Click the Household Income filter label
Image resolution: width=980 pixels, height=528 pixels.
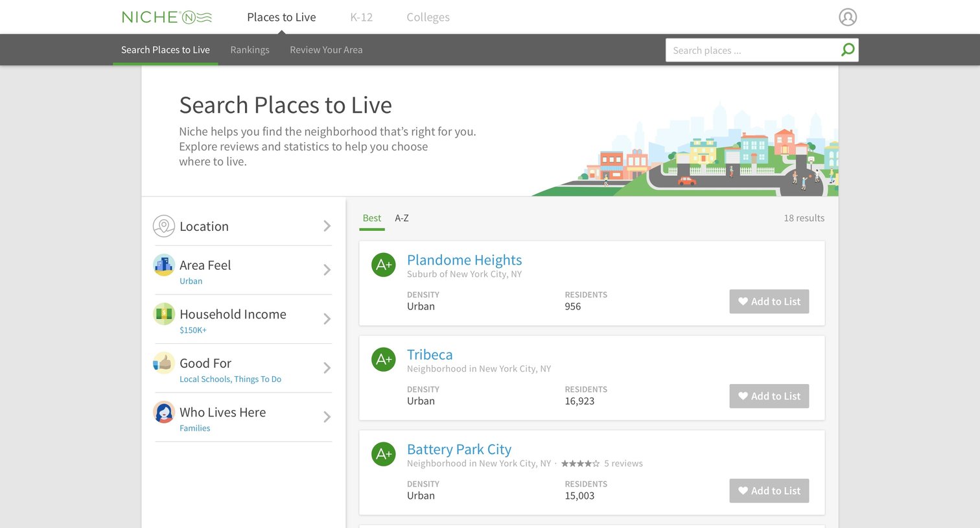coord(233,314)
